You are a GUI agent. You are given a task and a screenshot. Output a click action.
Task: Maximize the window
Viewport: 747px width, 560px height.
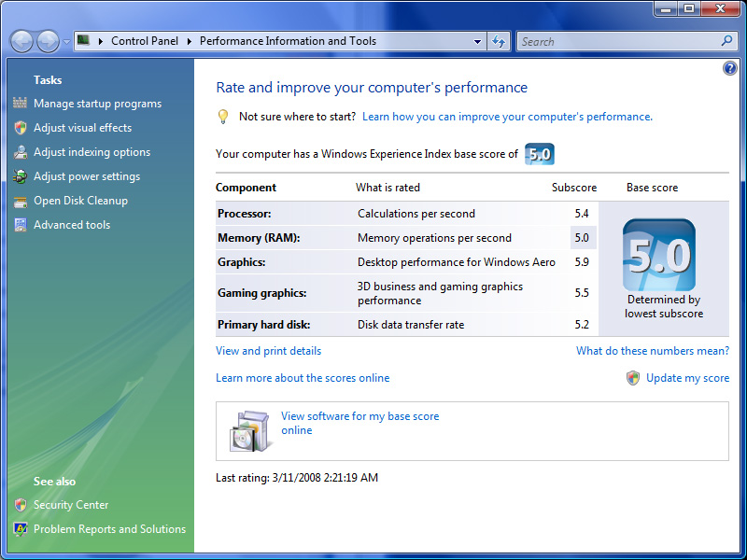tap(689, 8)
